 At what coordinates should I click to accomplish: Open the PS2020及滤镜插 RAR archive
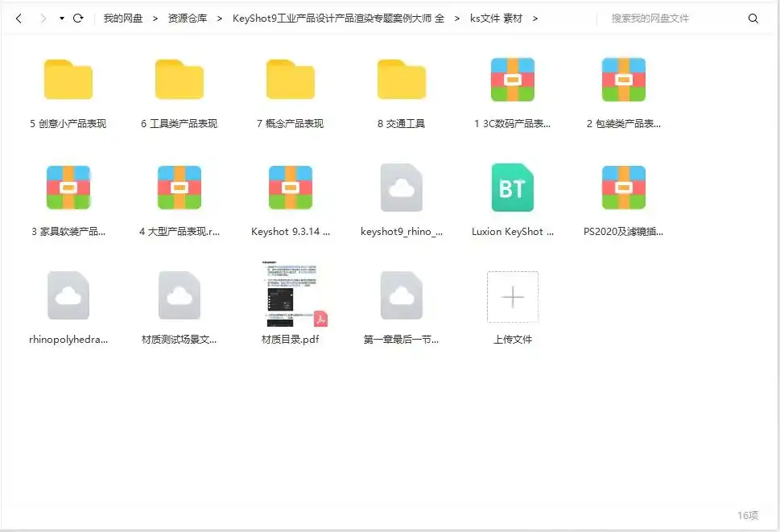[623, 187]
